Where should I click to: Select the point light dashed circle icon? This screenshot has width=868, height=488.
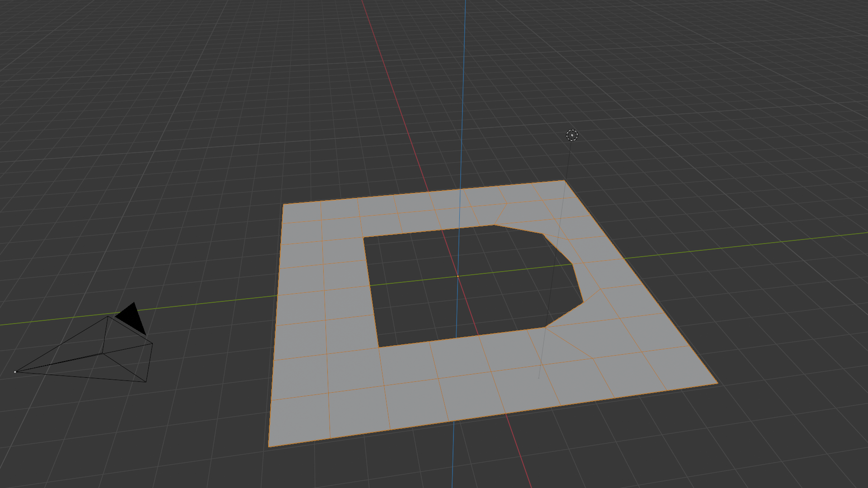572,135
